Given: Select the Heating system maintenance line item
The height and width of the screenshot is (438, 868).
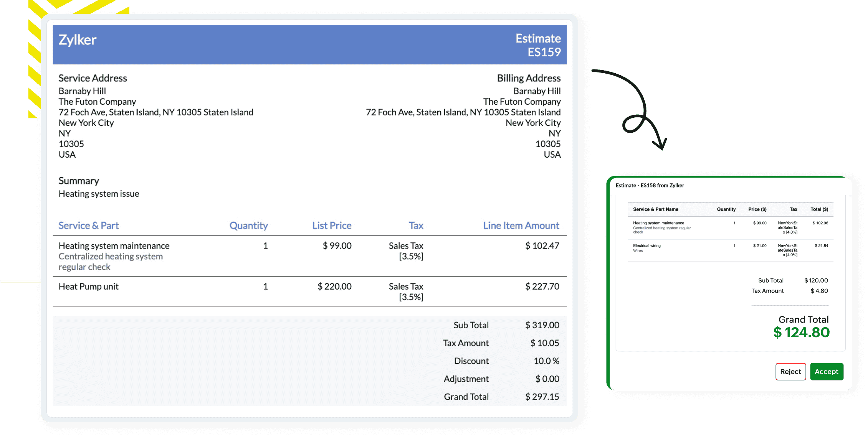Looking at the screenshot, I should [x=114, y=245].
